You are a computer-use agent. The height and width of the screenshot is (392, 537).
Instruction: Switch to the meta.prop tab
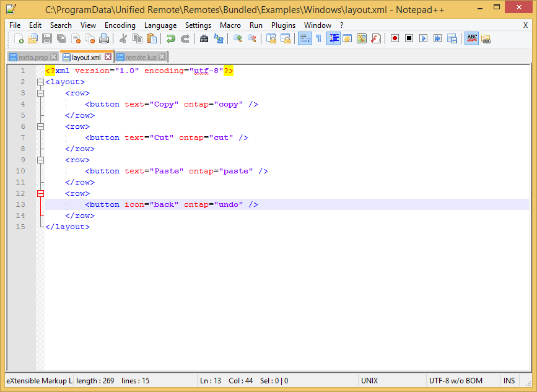click(x=33, y=58)
